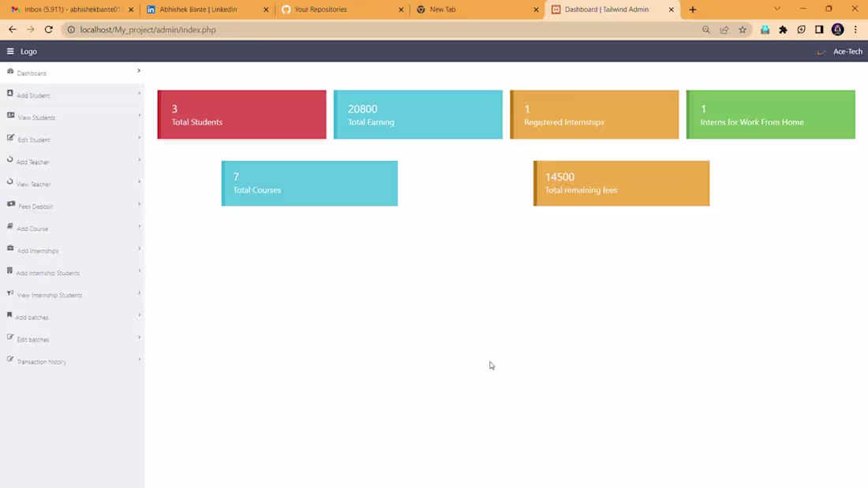Screen dimensions: 868x488
Task: Reload the page with the refresh button
Action: pos(49,30)
